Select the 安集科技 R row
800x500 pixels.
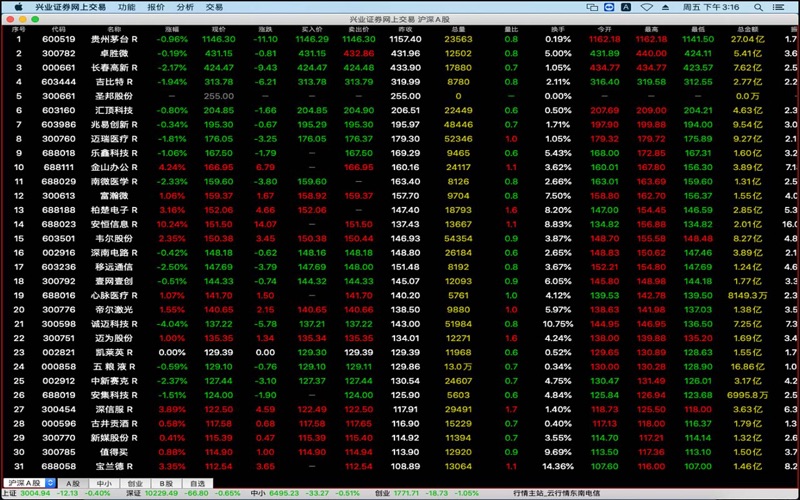(x=400, y=395)
